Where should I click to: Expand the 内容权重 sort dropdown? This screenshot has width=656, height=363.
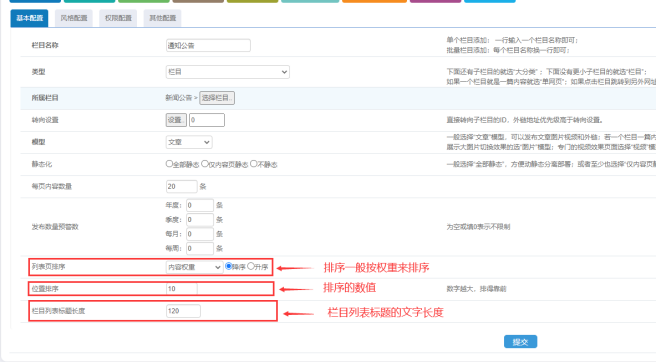click(194, 267)
